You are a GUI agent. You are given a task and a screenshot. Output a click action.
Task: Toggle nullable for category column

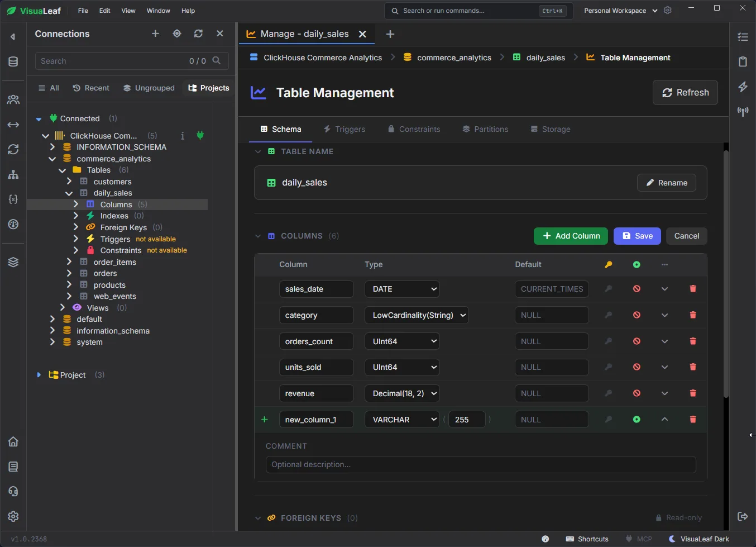637,315
